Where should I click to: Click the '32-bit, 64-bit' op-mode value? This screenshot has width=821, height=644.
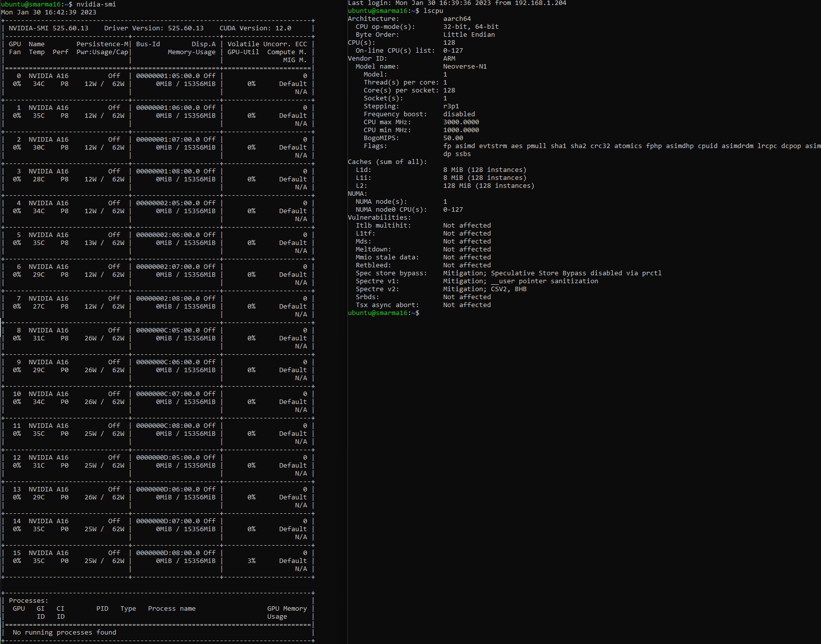pos(471,26)
